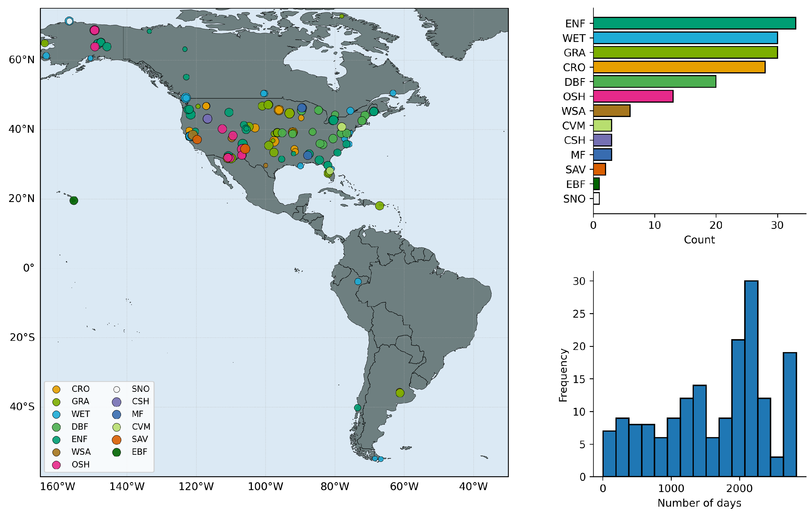Click the green site marker on Puerto Rico
The image size is (812, 513).
pos(379,206)
